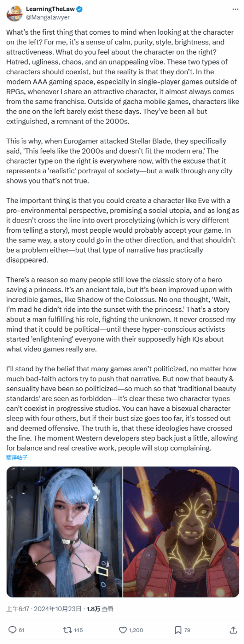Click the 翻译帖子 translate post link
Image resolution: width=244 pixels, height=644 pixels.
point(17,457)
